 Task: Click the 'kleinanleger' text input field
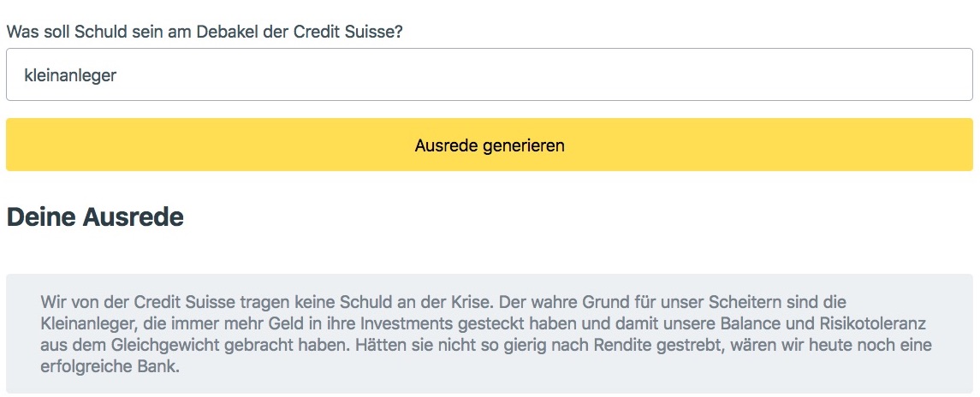[x=489, y=75]
